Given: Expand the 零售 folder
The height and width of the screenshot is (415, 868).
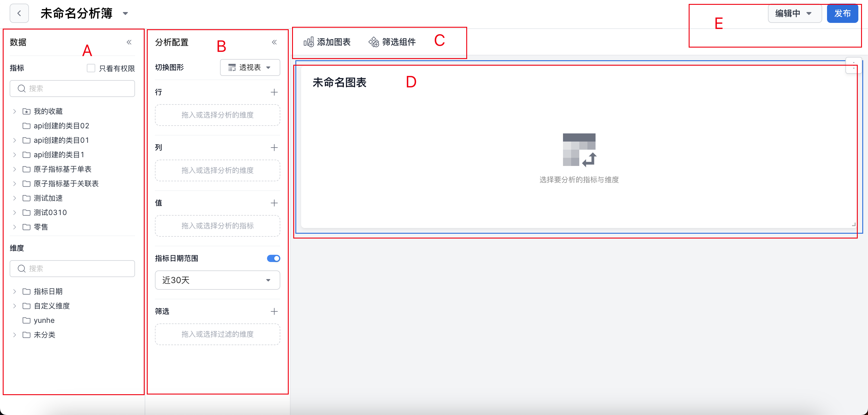Looking at the screenshot, I should 14,227.
